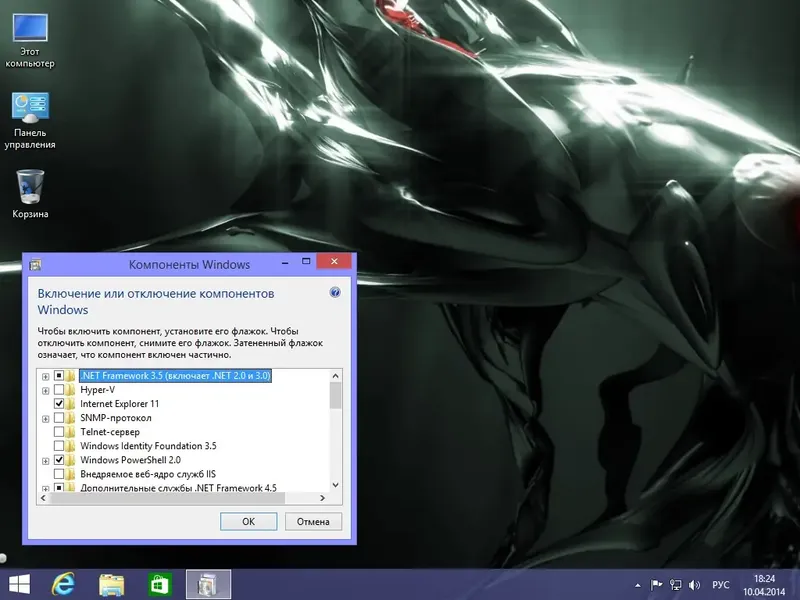800x600 pixels.
Task: Click the horizontal scroll left arrow
Action: tap(43, 498)
